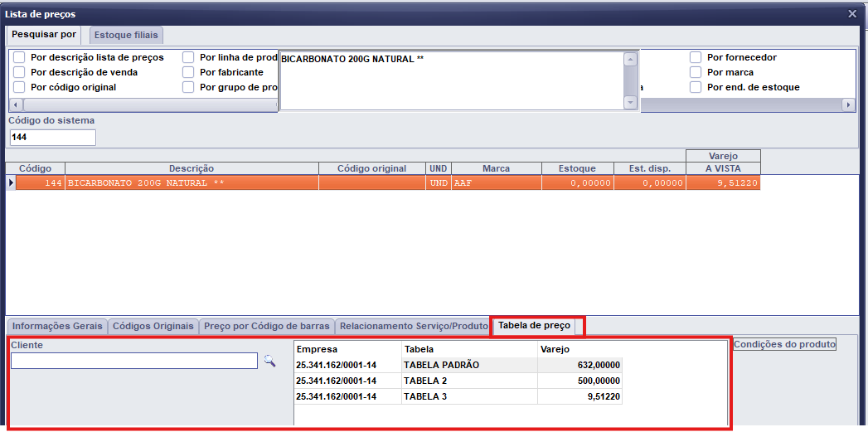Screen dimensions: 868x432
Task: Click the row indicator arrow for item 144
Action: 11,183
